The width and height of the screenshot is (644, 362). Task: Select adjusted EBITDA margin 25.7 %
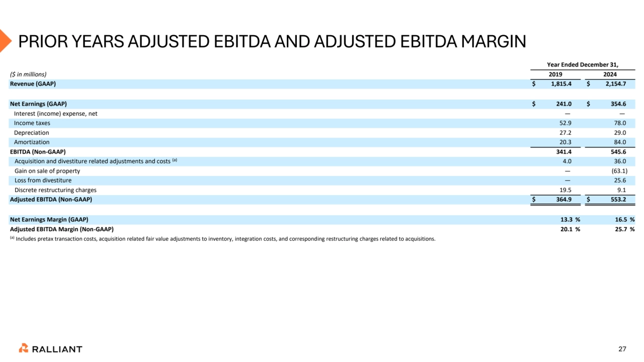click(x=624, y=229)
